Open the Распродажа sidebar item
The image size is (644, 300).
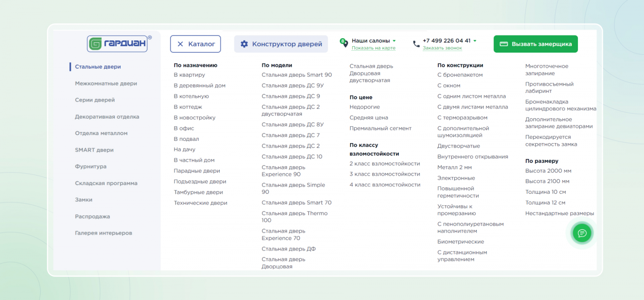pos(92,216)
